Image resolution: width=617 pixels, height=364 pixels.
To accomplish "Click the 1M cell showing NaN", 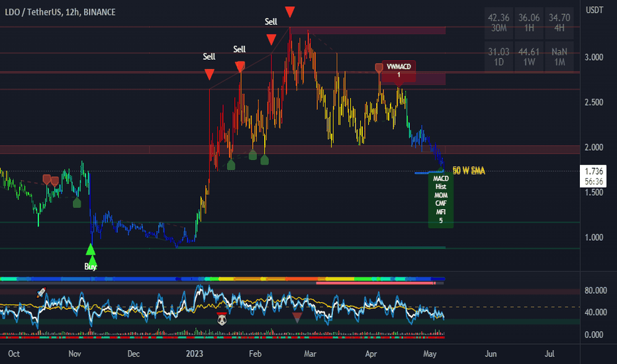I will (x=559, y=57).
